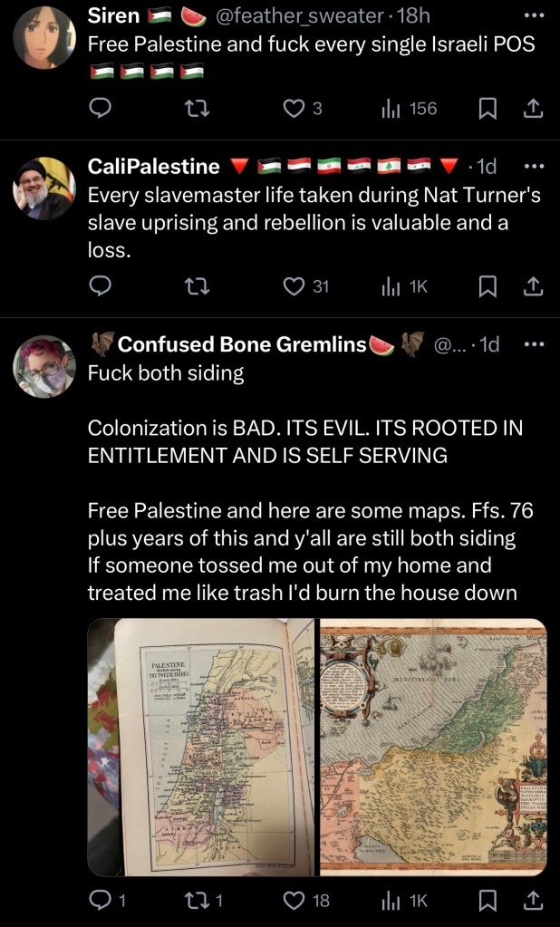The height and width of the screenshot is (927, 560).
Task: Share the Confused Bone Gremlins tweet
Action: point(533,900)
